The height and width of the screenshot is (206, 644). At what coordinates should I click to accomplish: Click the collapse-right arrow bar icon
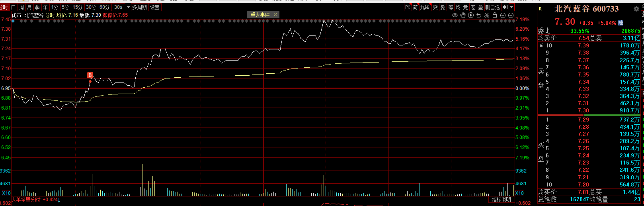[x=505, y=7]
